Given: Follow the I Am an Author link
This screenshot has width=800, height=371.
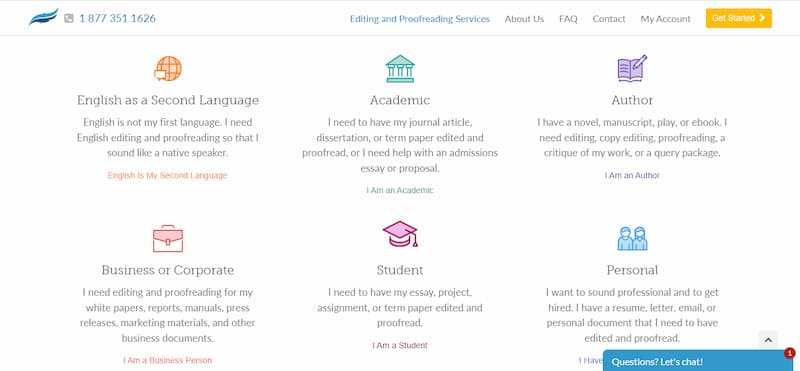Looking at the screenshot, I should pyautogui.click(x=632, y=175).
